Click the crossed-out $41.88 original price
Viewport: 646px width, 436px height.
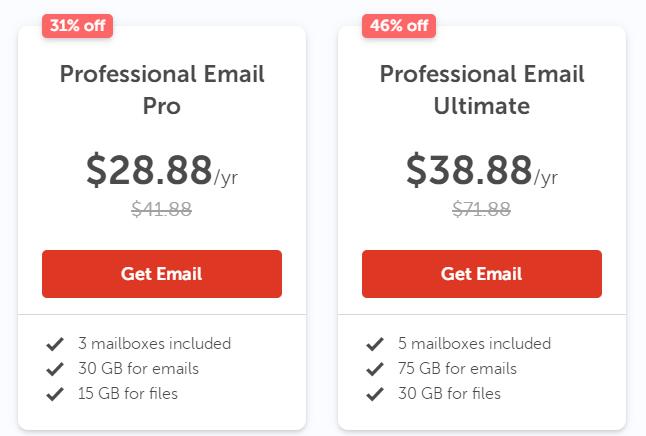tap(161, 209)
